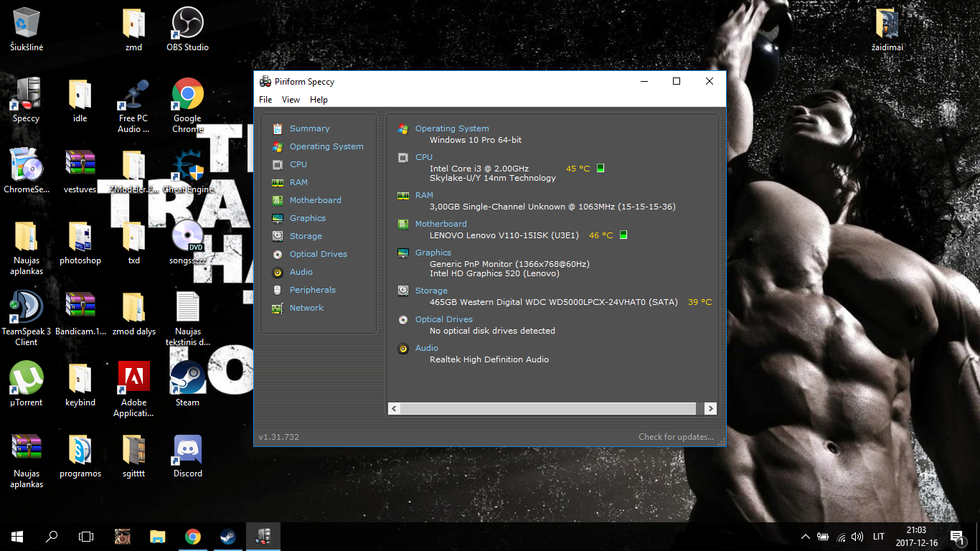This screenshot has width=980, height=551.
Task: Click the Check for updates link
Action: [x=676, y=437]
